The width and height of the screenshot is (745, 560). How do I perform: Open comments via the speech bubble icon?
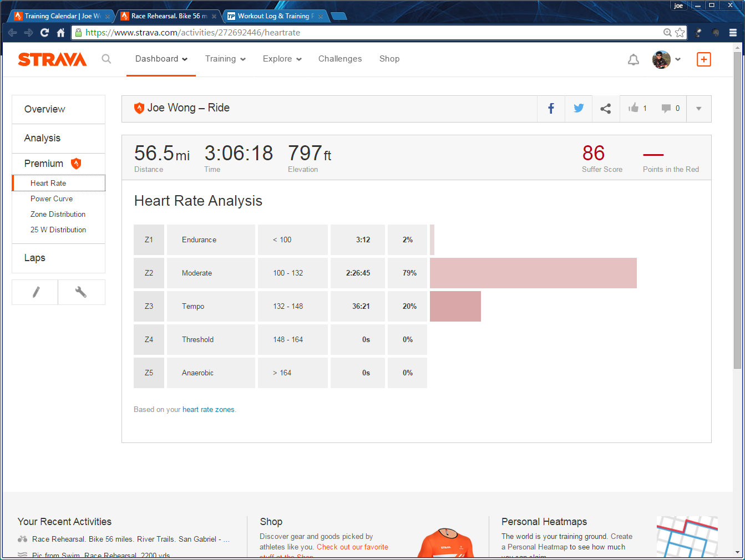[666, 109]
